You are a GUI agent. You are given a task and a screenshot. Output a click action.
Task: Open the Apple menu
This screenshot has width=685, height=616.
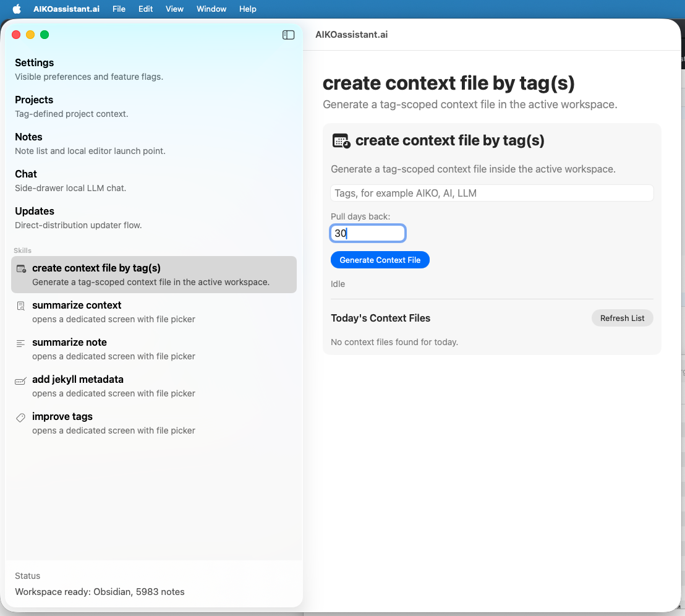point(16,9)
